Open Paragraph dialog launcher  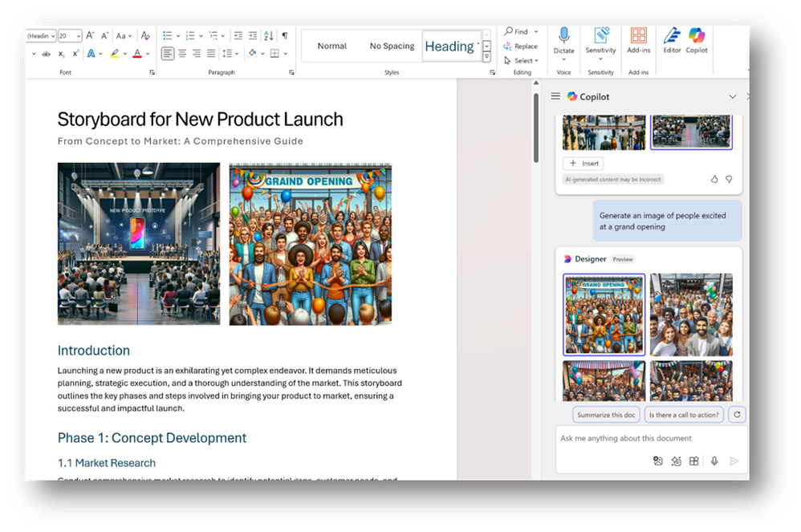291,72
